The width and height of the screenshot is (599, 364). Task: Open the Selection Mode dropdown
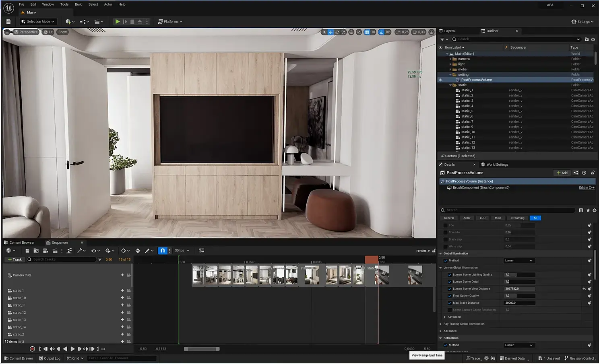pos(38,22)
